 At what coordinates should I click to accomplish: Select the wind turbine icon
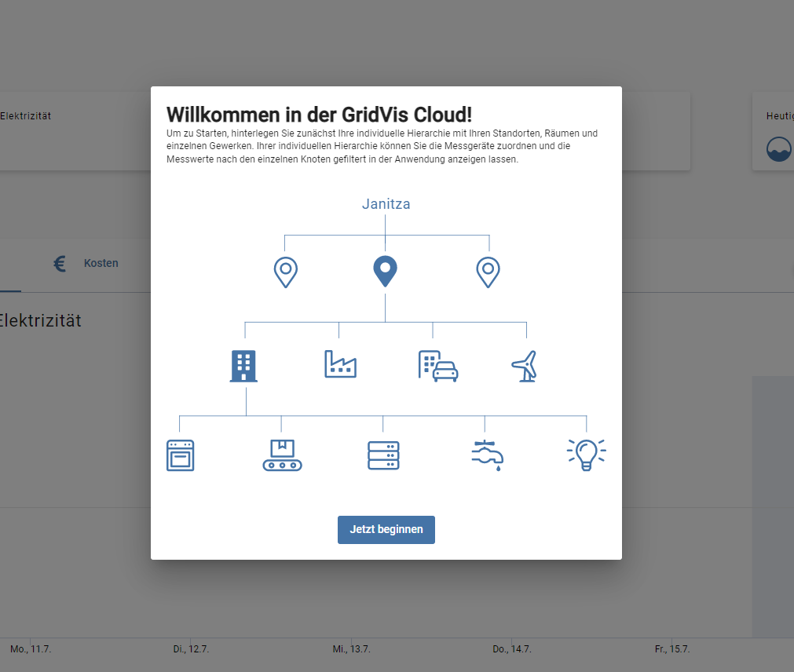[525, 366]
